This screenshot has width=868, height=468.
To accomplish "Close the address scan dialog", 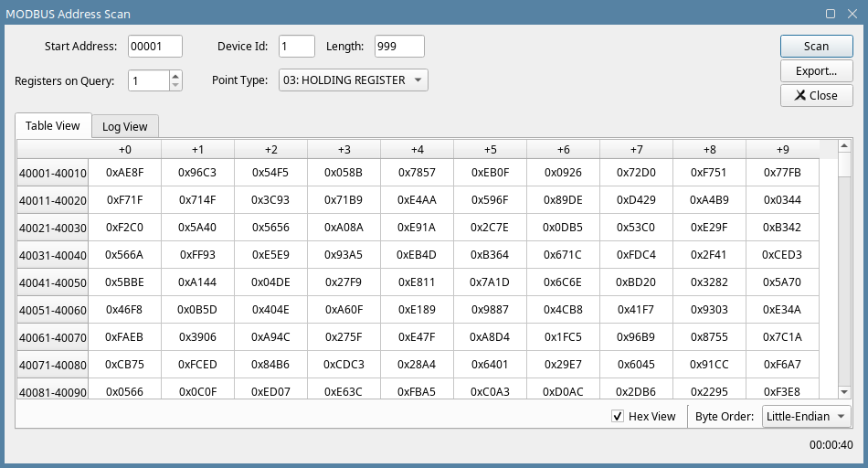I will [x=817, y=95].
